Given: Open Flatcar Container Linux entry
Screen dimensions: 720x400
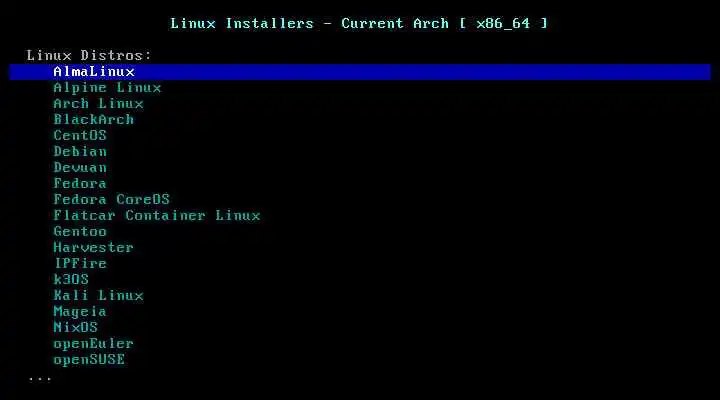Looking at the screenshot, I should (x=157, y=215).
